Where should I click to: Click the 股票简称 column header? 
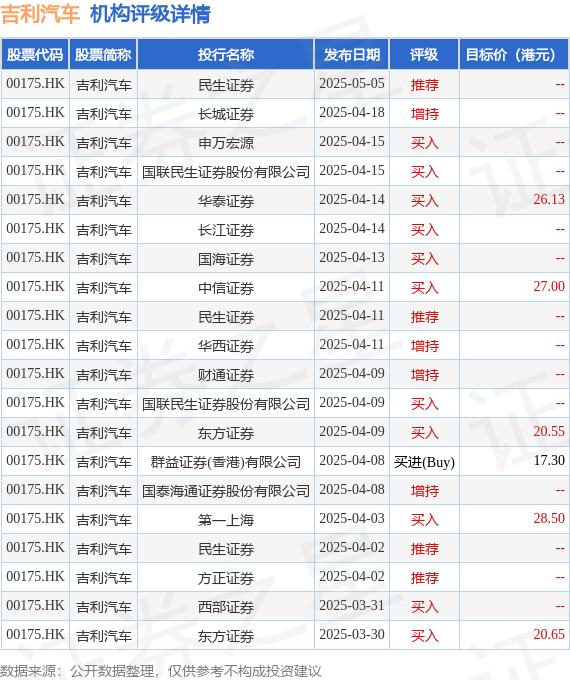pos(103,54)
